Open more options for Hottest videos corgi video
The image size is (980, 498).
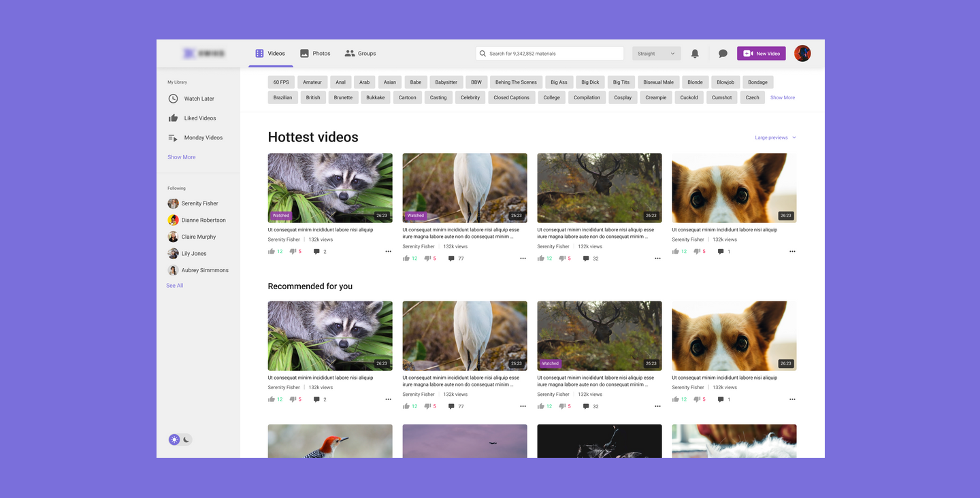pyautogui.click(x=792, y=252)
